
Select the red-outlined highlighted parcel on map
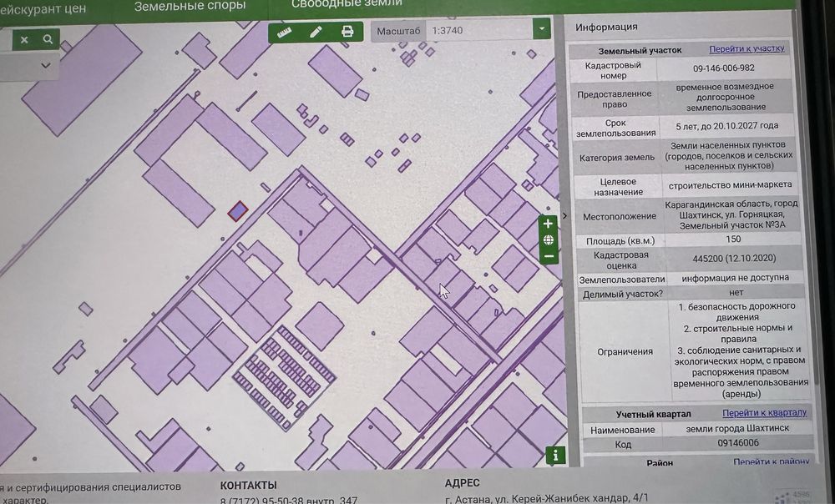[x=237, y=211]
